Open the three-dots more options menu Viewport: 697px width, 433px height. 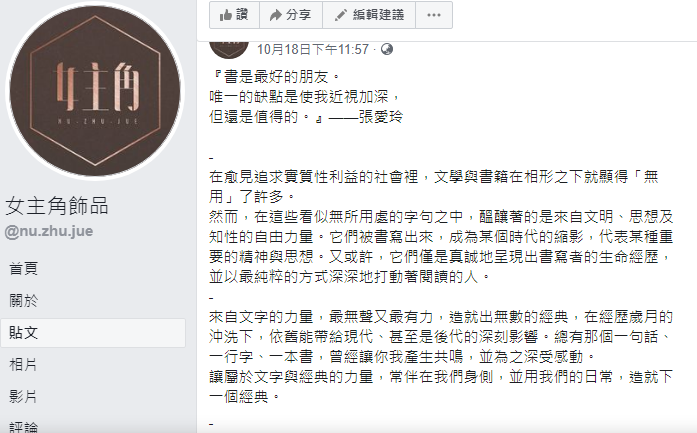[434, 15]
